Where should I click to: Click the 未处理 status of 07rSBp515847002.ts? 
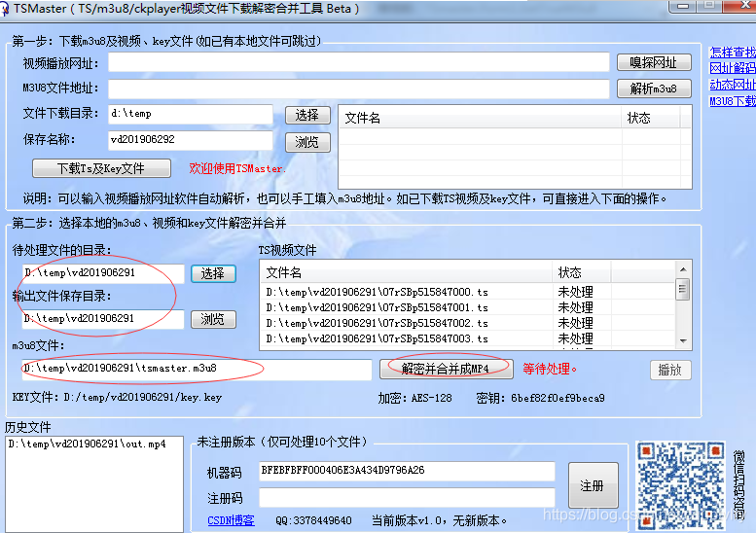[x=576, y=323]
